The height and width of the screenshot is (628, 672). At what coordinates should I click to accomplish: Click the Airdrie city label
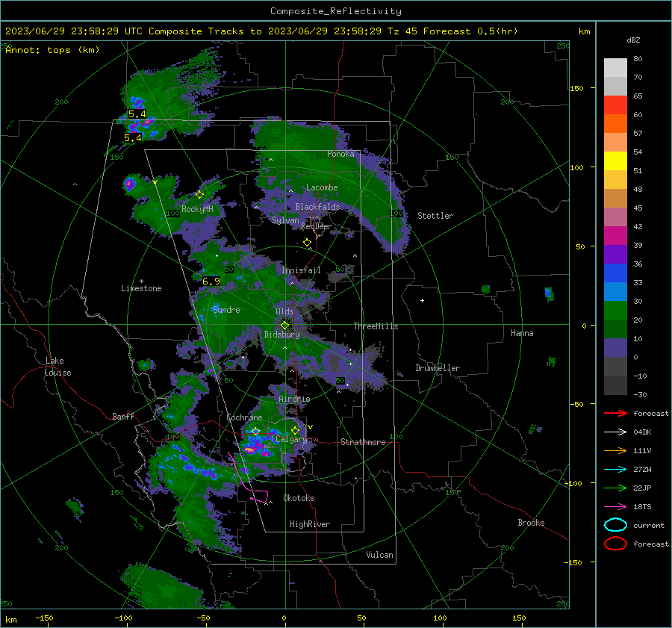pyautogui.click(x=294, y=399)
